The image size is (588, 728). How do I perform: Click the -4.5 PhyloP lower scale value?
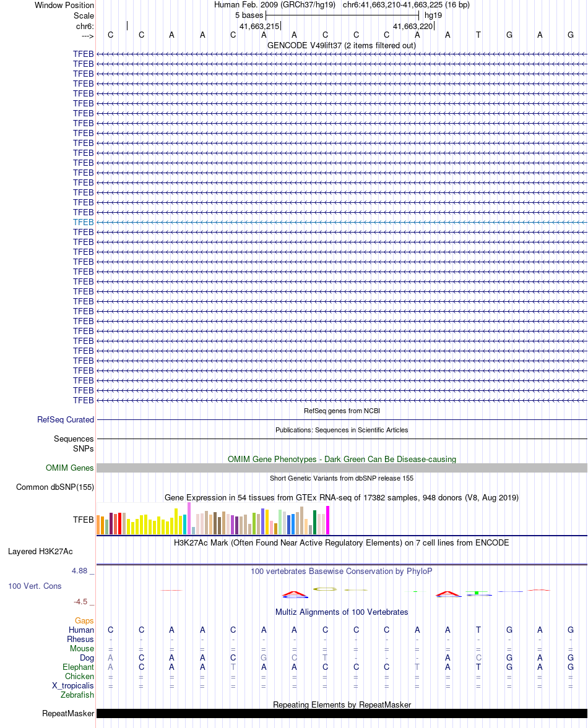(x=80, y=602)
